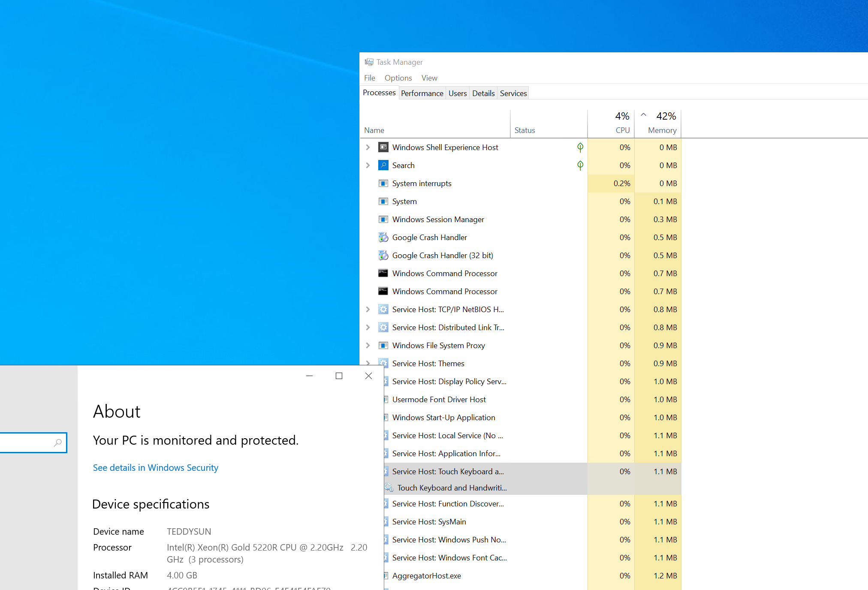Sort processes by the Memory column
The height and width of the screenshot is (590, 868).
pyautogui.click(x=658, y=124)
